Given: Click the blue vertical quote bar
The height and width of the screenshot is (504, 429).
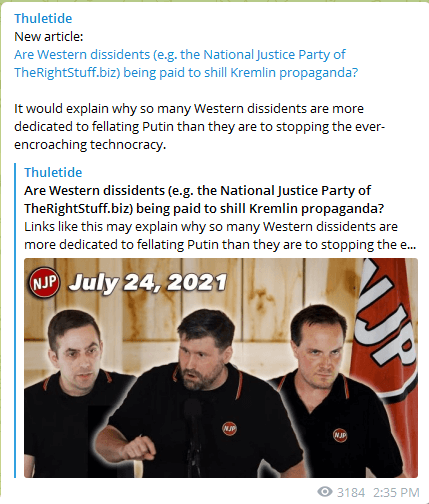Looking at the screenshot, I should [x=15, y=320].
